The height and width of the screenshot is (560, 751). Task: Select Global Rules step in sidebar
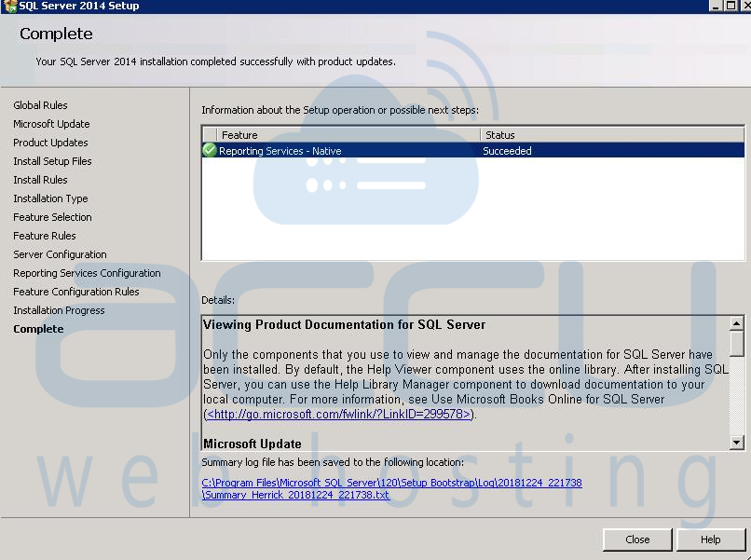click(40, 105)
